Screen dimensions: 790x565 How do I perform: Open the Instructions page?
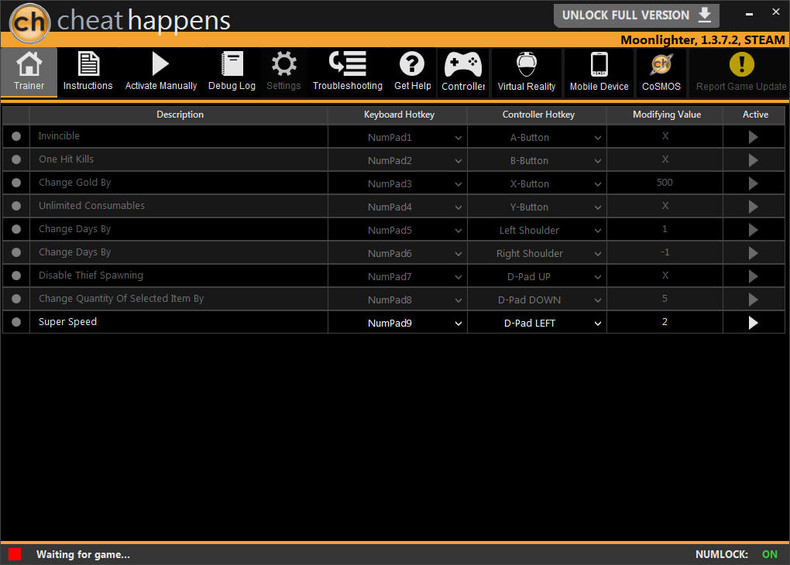click(x=88, y=72)
